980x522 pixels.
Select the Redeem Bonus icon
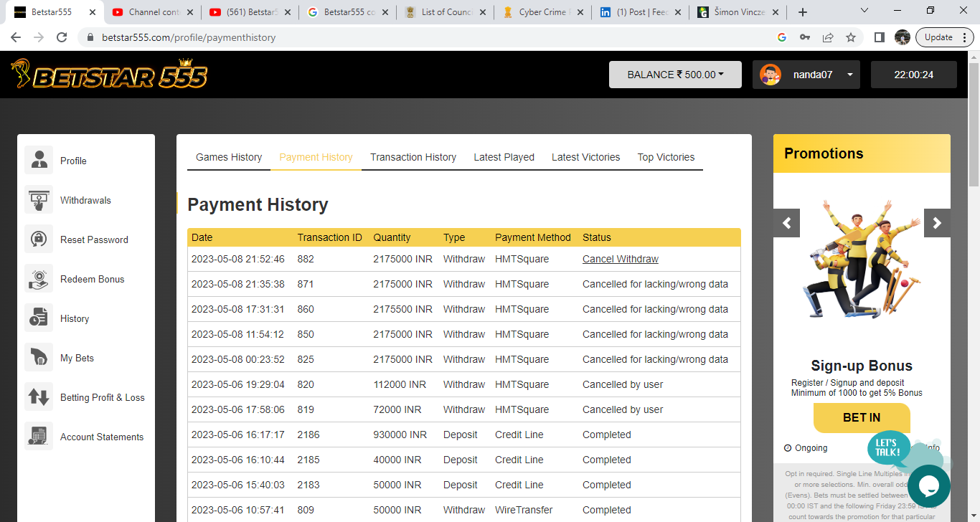point(39,278)
